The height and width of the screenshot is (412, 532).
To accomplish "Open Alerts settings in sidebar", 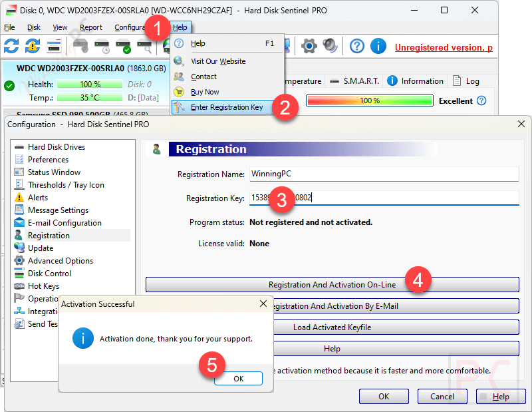I will coord(38,197).
